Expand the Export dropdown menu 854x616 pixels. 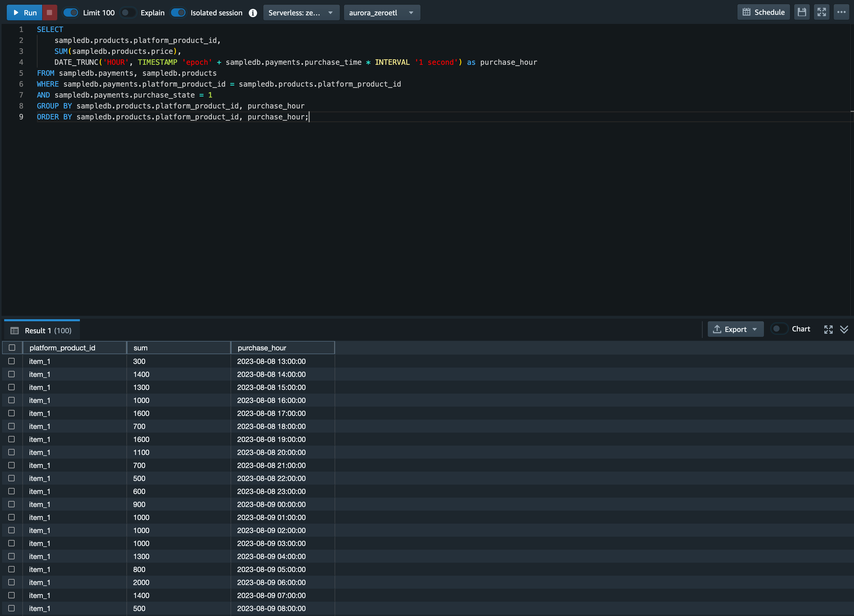[735, 330]
